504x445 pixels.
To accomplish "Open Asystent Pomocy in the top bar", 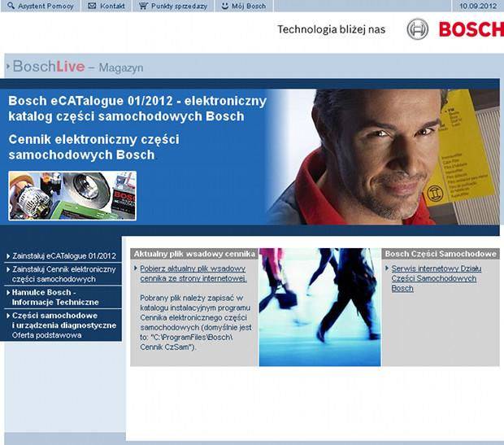I will click(x=46, y=7).
